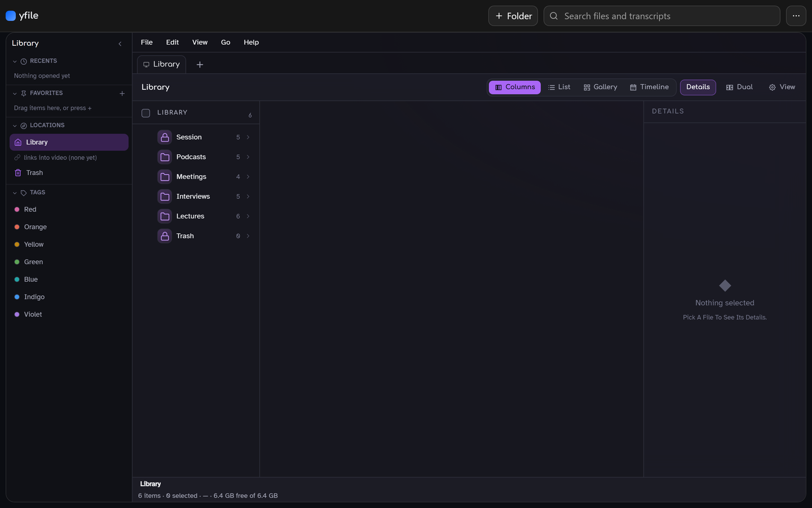This screenshot has height=508, width=812.
Task: Collapse the Locations section
Action: (15, 125)
